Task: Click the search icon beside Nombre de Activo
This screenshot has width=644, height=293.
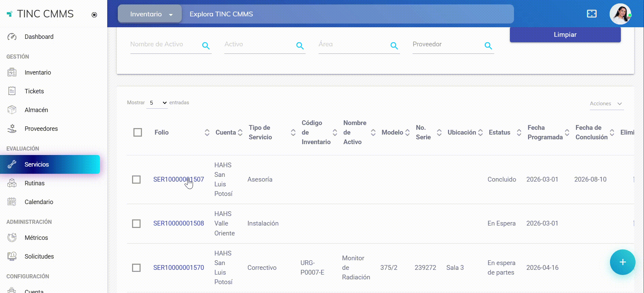Action: pos(206,46)
